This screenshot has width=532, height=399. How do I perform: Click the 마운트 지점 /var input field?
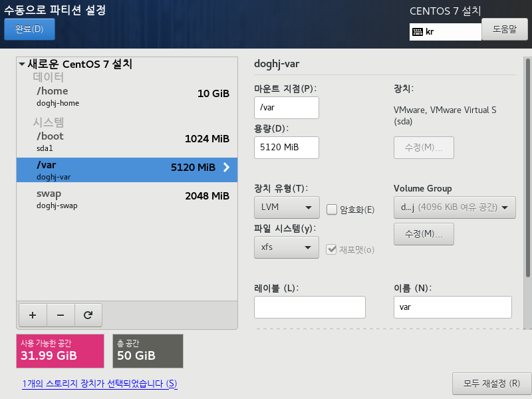point(287,108)
